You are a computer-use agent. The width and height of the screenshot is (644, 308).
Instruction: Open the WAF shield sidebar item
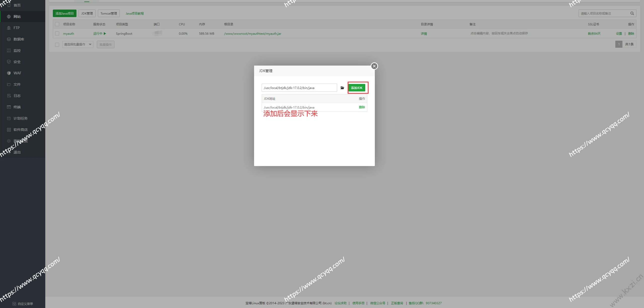coord(9,73)
